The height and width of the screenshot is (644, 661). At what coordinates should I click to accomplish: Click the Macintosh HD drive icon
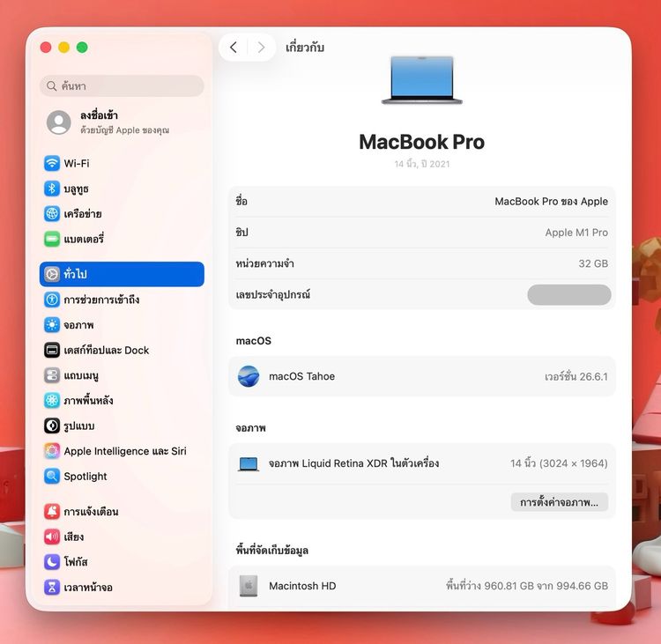(x=249, y=586)
